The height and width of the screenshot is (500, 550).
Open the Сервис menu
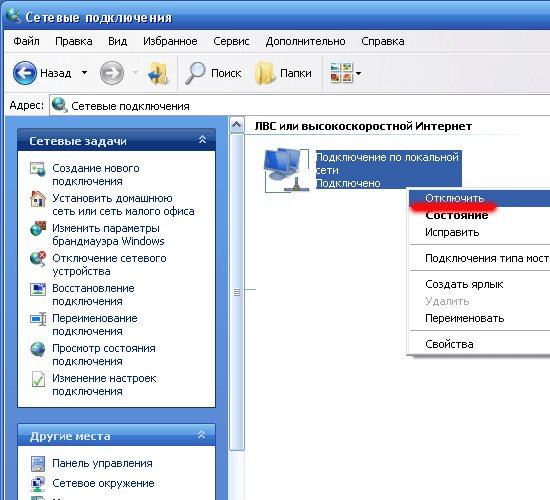(x=231, y=41)
